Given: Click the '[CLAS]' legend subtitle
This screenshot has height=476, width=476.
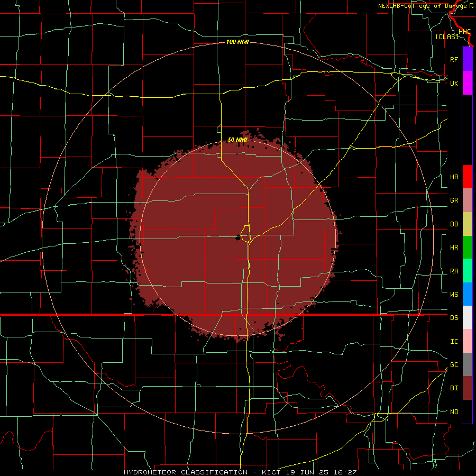Looking at the screenshot, I should click(447, 37).
